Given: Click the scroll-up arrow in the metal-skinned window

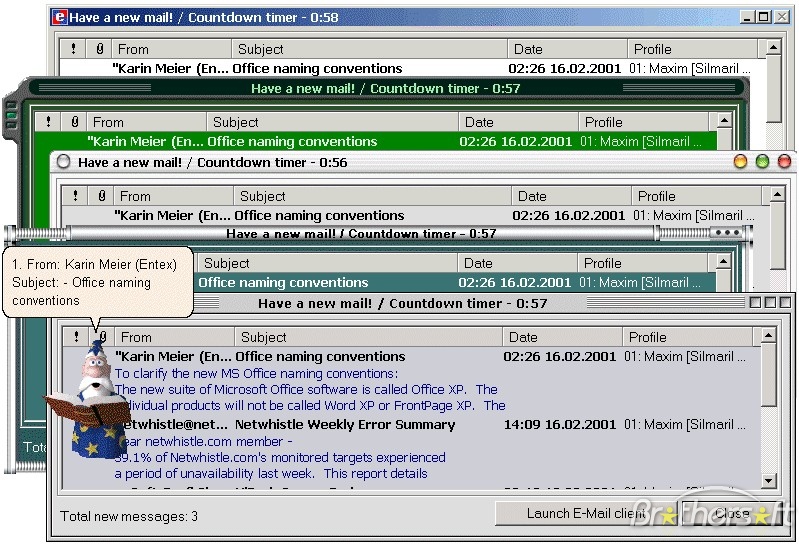Looking at the screenshot, I should pos(723,262).
